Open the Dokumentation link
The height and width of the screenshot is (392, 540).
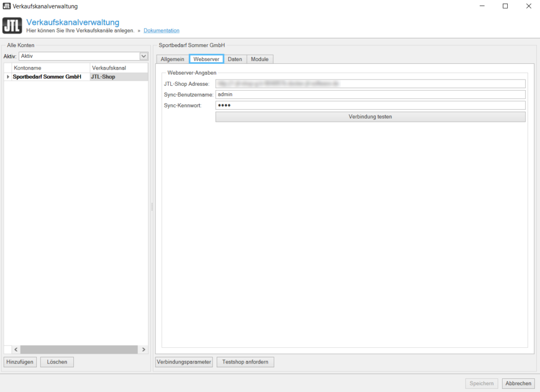pos(161,31)
